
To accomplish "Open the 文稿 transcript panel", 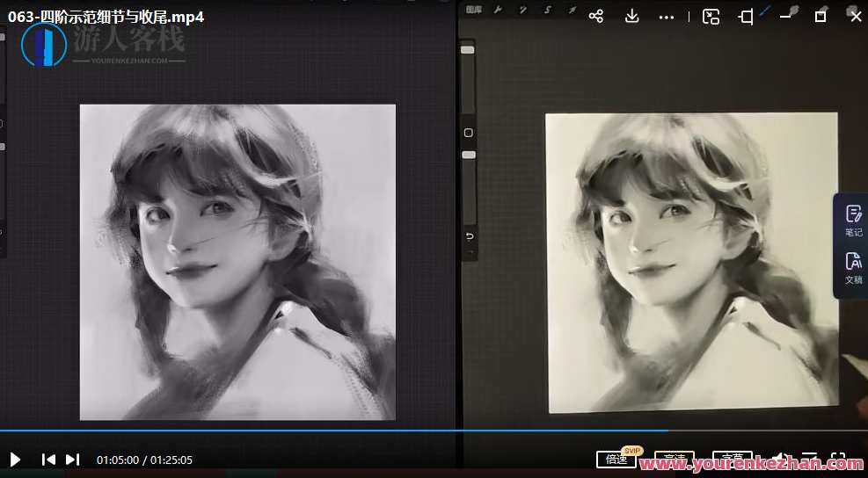I will 853,267.
